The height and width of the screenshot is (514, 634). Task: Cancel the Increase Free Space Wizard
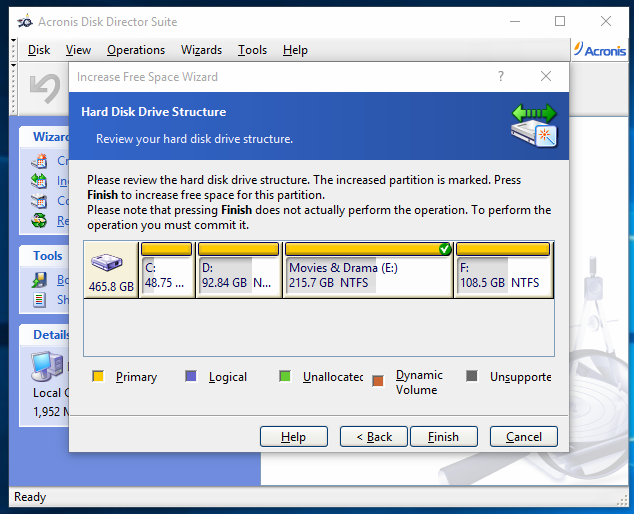(x=524, y=437)
